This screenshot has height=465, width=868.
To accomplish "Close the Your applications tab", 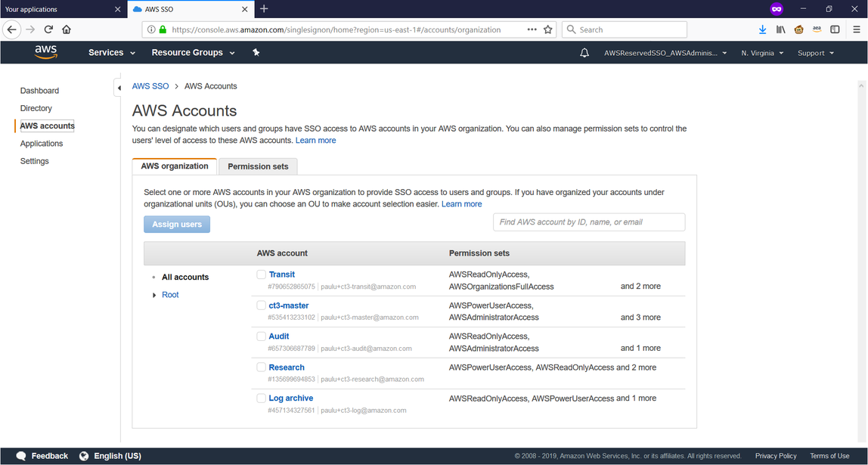I will click(x=117, y=9).
